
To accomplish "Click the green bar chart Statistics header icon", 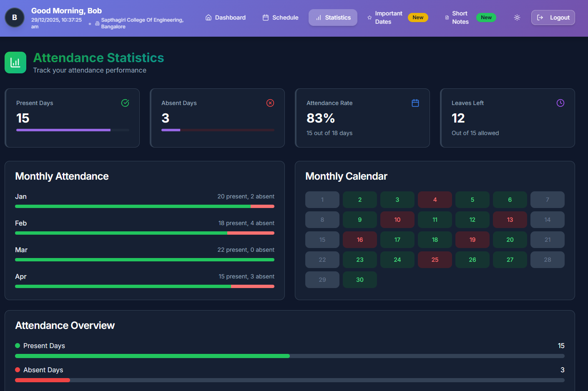I will click(15, 62).
